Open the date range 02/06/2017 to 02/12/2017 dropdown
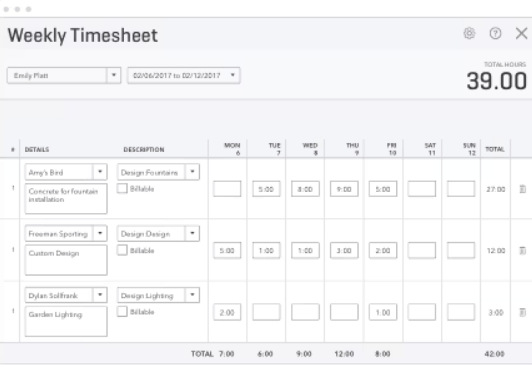This screenshot has height=365, width=532. (233, 75)
